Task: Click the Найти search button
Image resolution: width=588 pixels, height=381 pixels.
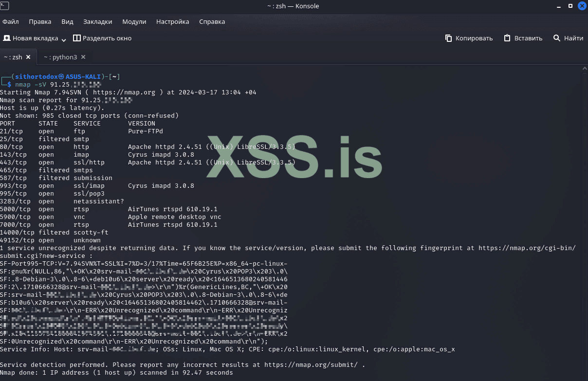Action: coord(568,38)
